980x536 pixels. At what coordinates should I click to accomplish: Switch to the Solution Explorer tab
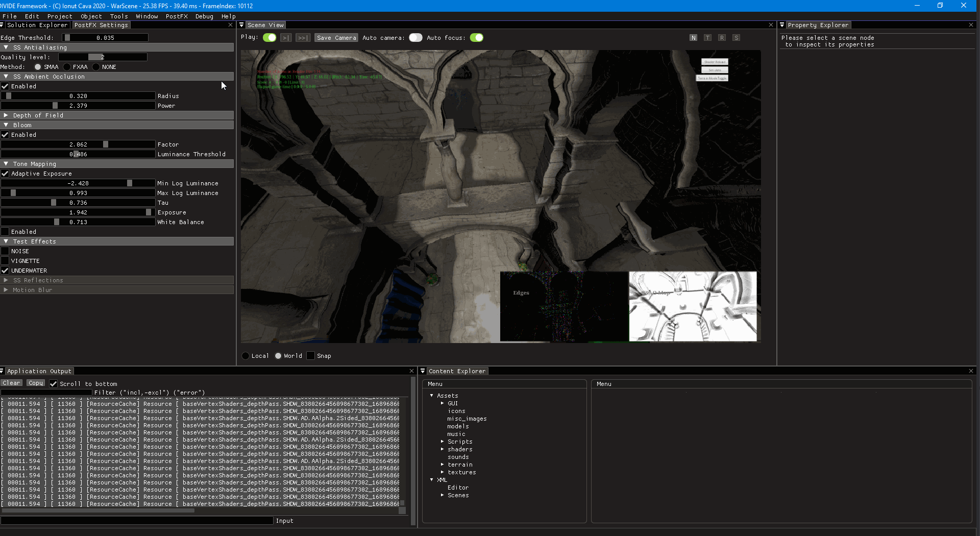37,25
